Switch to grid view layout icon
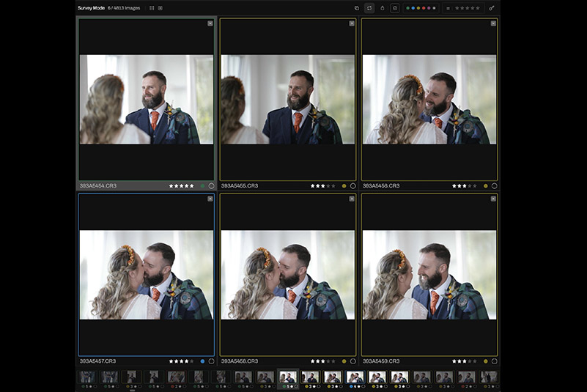 coord(152,8)
